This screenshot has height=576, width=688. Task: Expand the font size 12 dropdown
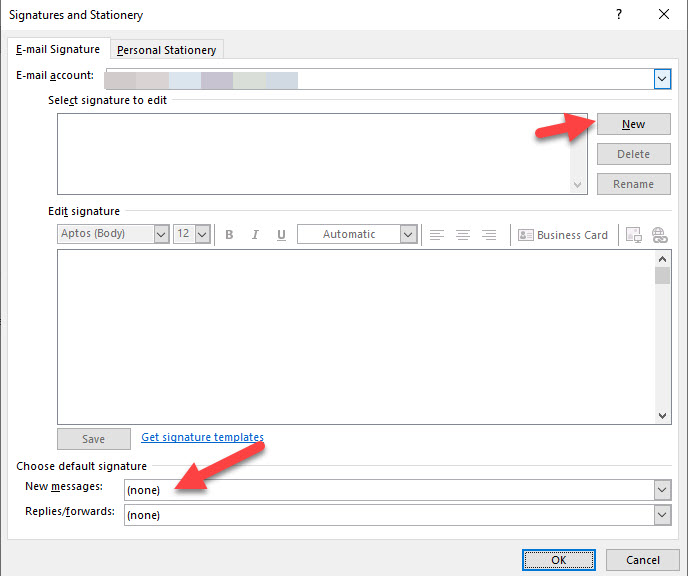(x=202, y=234)
